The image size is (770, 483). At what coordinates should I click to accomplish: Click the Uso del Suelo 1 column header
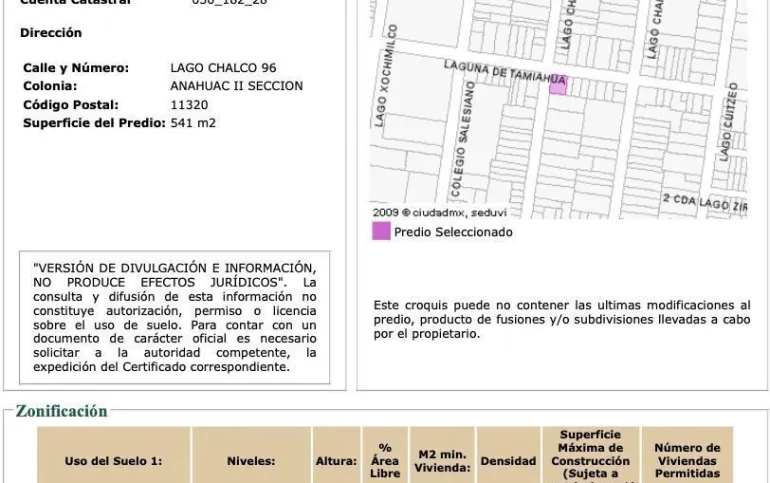[x=113, y=461]
